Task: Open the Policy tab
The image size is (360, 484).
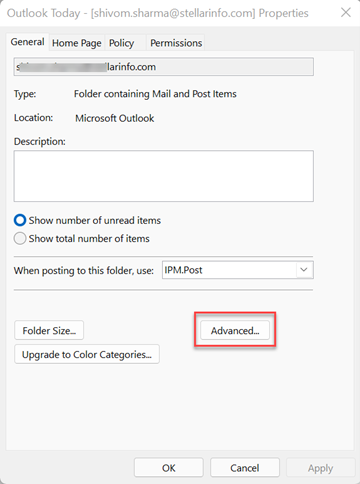Action: (121, 43)
